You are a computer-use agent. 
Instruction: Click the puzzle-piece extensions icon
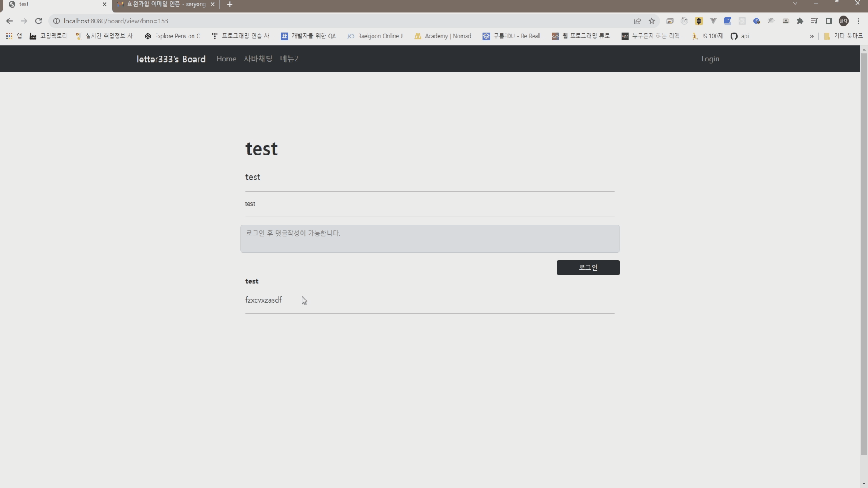[x=800, y=21]
